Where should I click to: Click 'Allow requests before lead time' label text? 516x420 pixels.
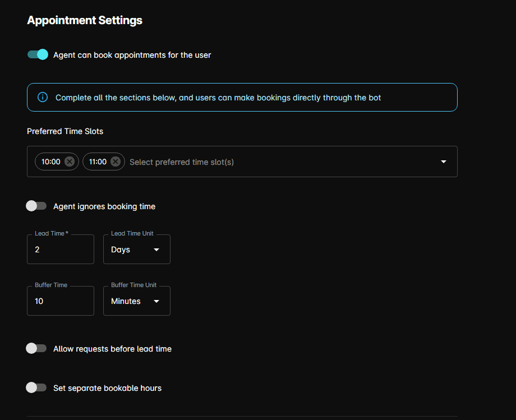coord(112,349)
